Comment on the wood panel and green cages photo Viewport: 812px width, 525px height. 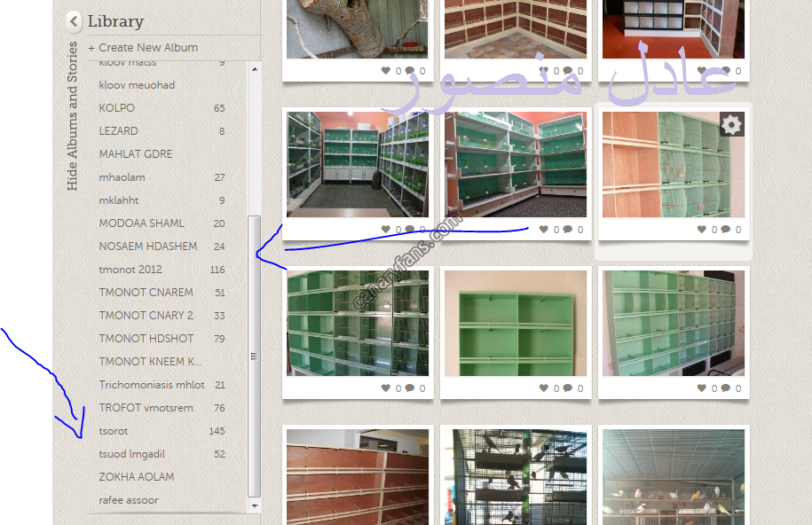point(726,229)
